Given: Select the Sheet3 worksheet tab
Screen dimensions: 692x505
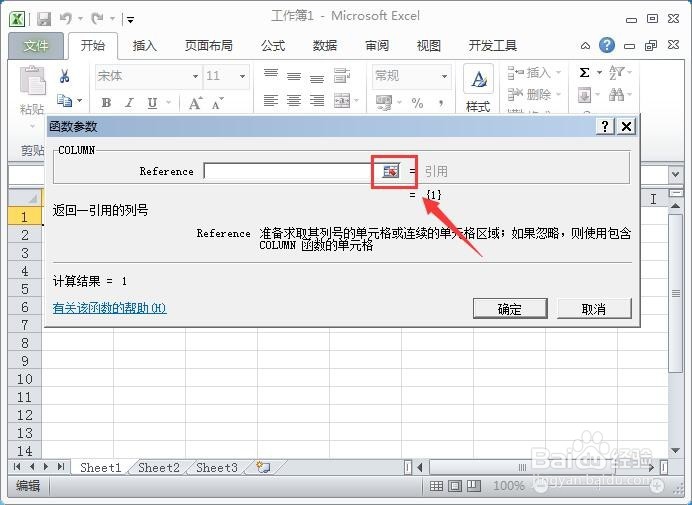Looking at the screenshot, I should pos(217,467).
